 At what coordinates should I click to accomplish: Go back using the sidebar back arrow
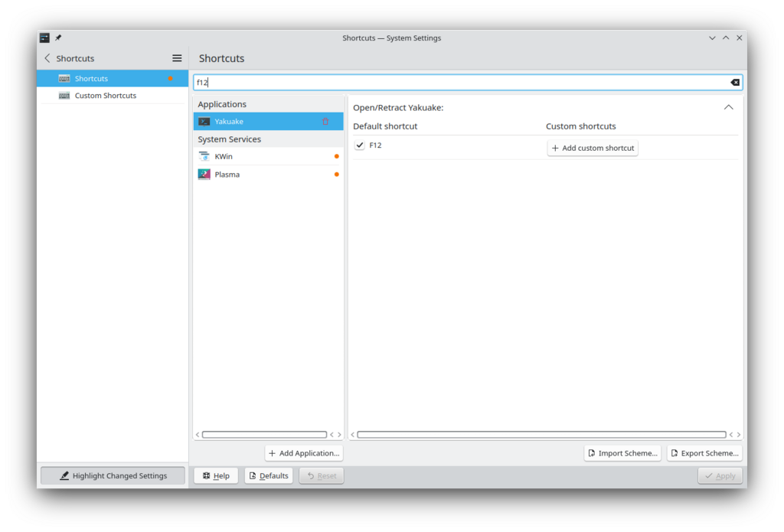tap(47, 58)
